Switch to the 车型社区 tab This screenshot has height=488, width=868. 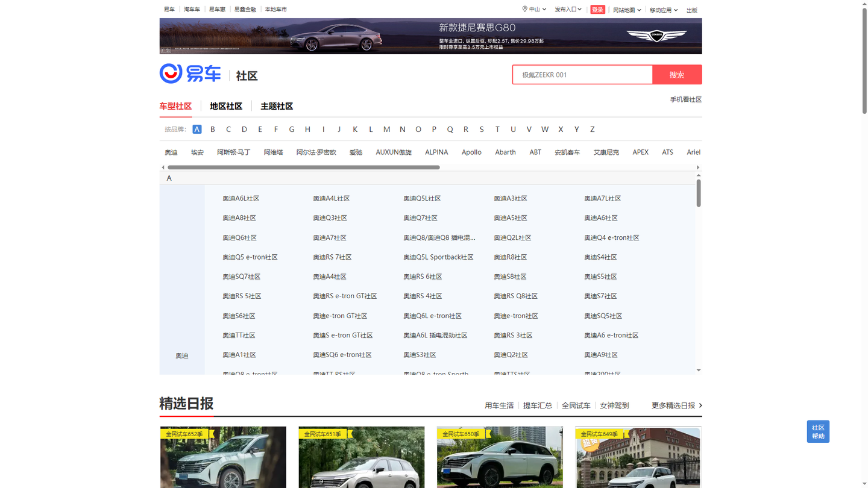pos(175,106)
